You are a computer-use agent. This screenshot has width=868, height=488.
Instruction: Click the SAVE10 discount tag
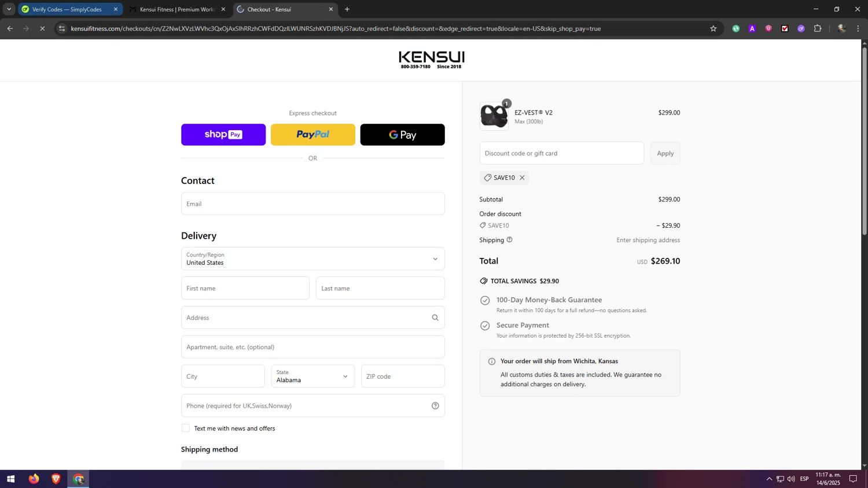505,178
